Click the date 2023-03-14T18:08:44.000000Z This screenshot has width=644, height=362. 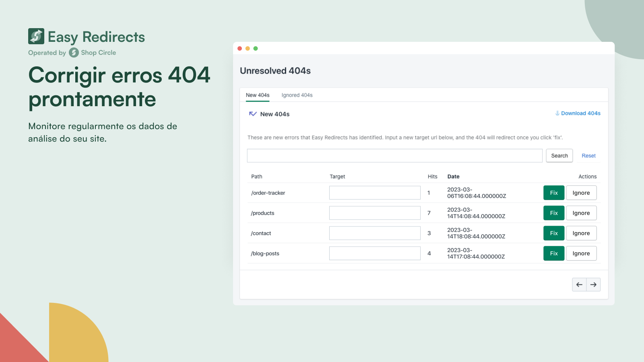476,233
